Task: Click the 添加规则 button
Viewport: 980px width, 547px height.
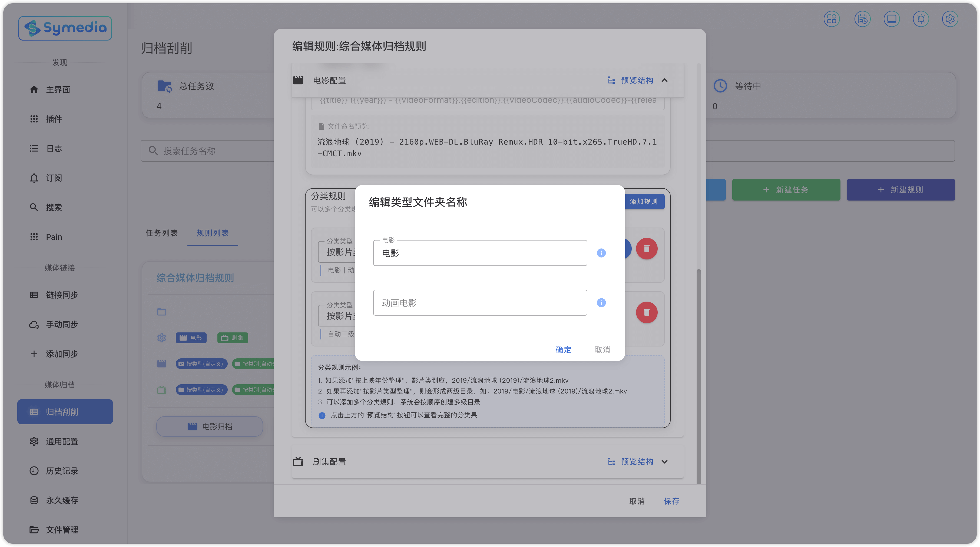Action: [x=644, y=201]
